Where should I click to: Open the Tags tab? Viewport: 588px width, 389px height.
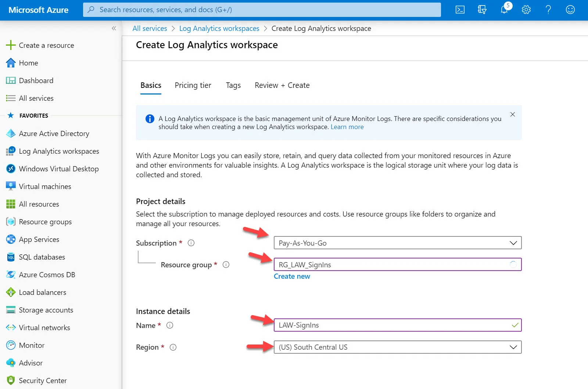[233, 85]
